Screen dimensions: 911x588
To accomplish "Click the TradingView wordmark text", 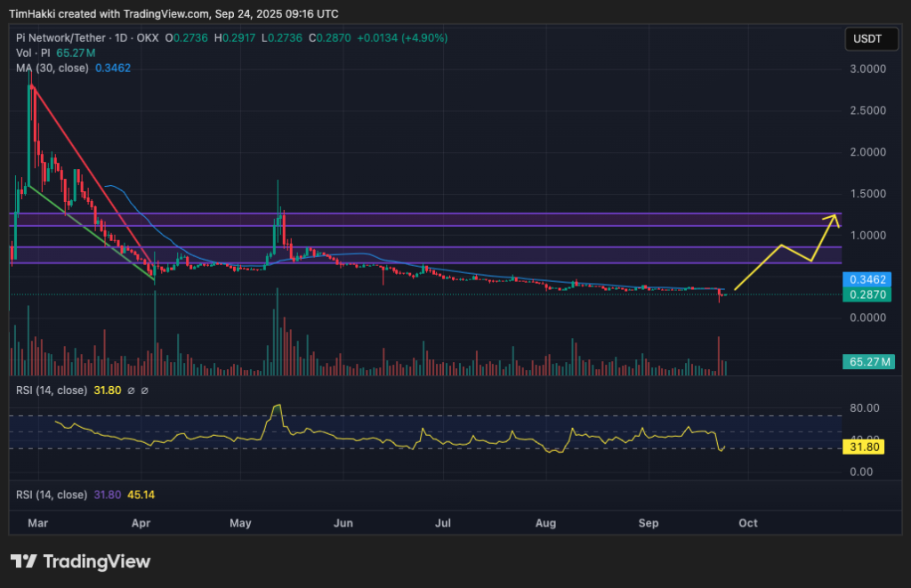I will (x=97, y=561).
